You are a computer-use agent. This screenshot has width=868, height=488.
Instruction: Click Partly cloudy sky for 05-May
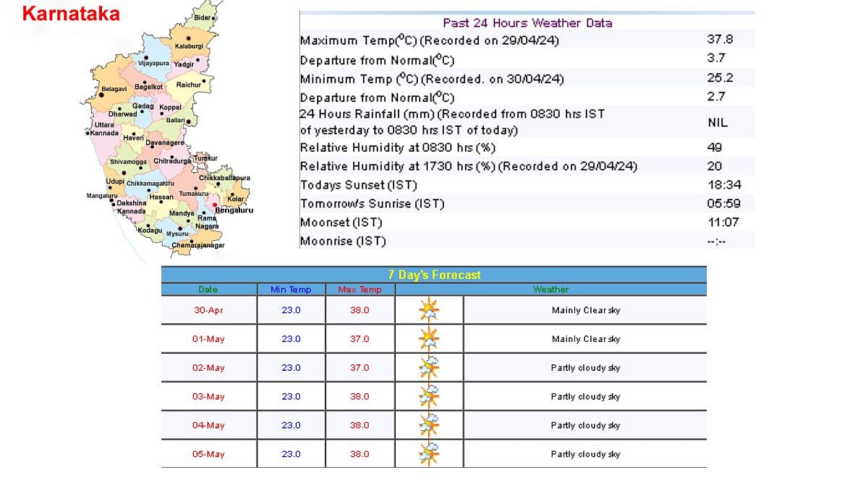click(586, 455)
